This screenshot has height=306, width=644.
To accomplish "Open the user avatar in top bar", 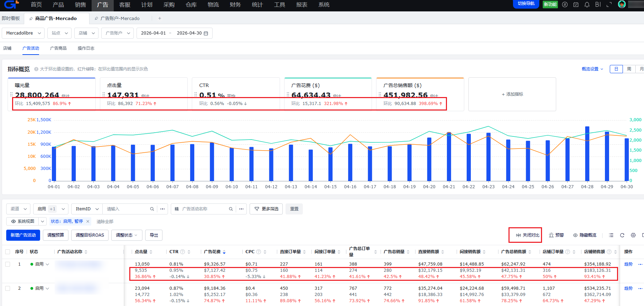I will point(622,4).
